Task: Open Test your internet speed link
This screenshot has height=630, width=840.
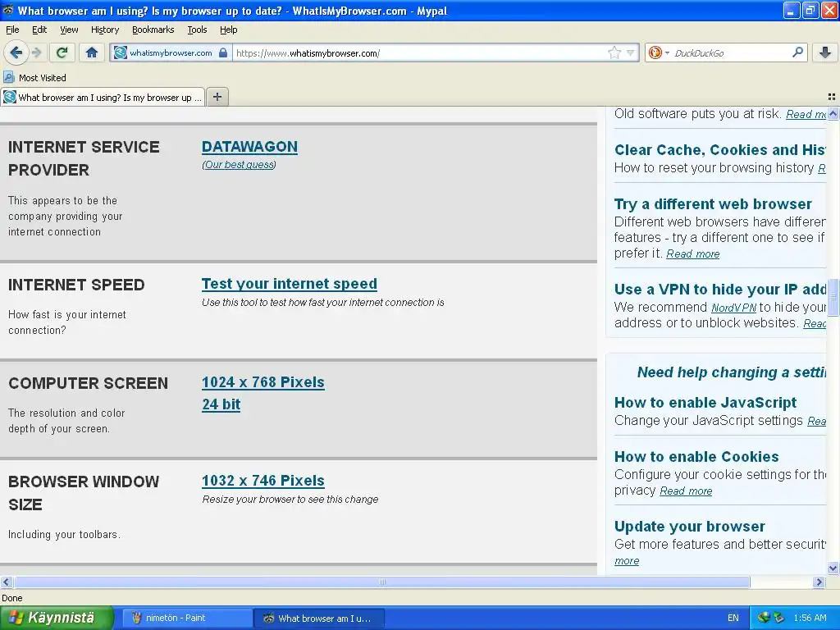Action: (x=290, y=283)
